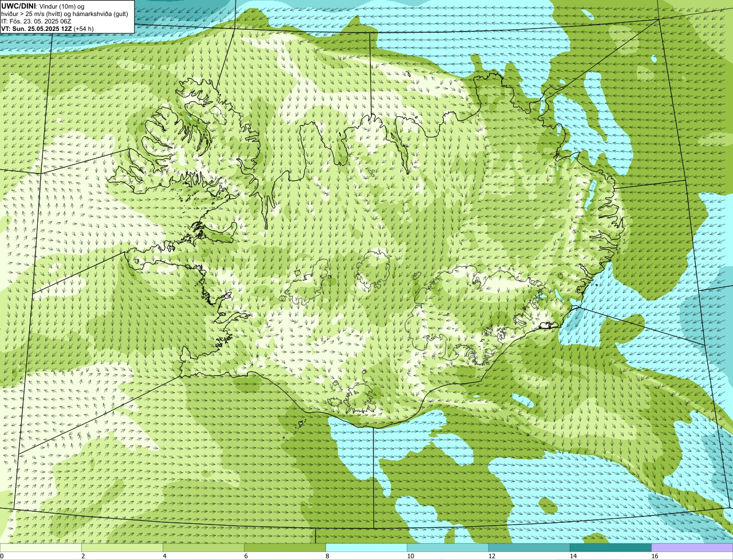
Task: Click the '8' label on the color scale
Action: click(x=328, y=556)
